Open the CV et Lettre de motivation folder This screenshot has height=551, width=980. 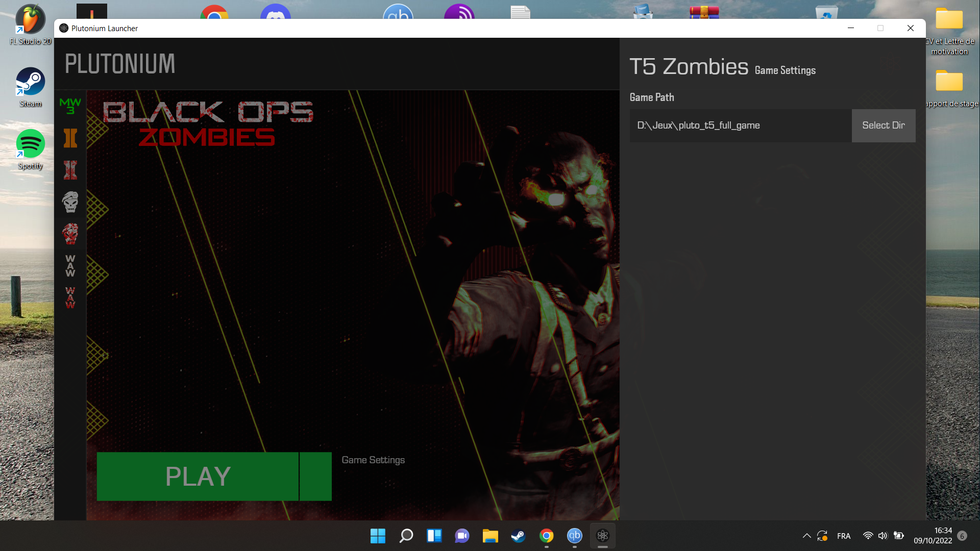[x=949, y=31]
